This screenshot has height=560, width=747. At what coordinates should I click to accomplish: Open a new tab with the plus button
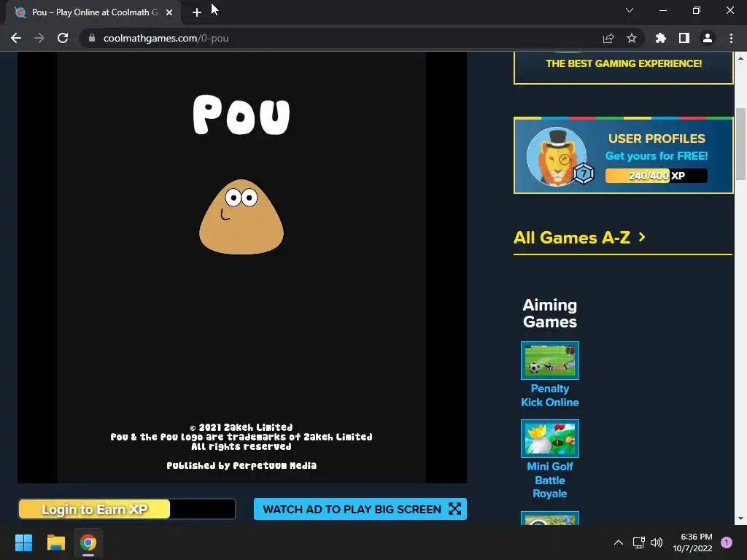coord(197,12)
